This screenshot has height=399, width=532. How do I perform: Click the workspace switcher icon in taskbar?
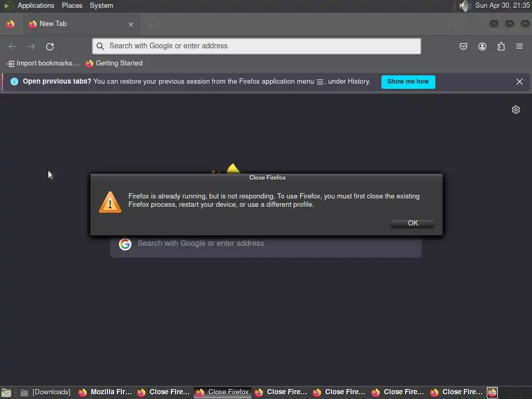493,393
